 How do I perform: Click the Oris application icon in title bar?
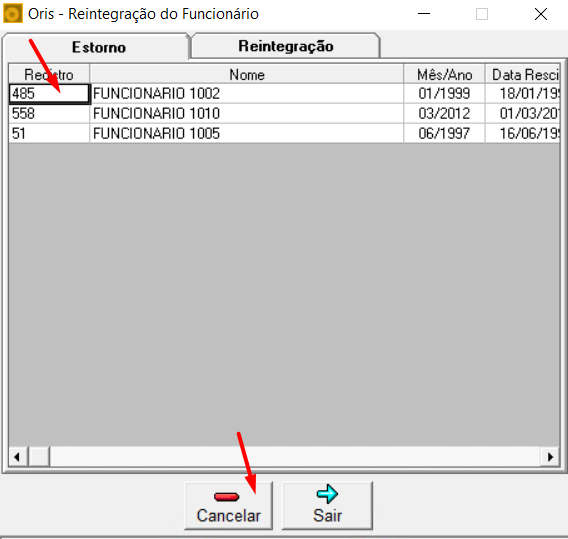[x=13, y=13]
